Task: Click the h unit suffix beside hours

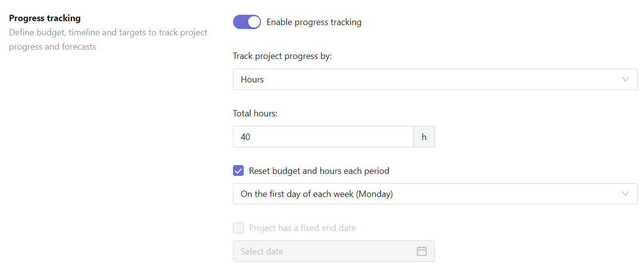Action: coord(424,137)
